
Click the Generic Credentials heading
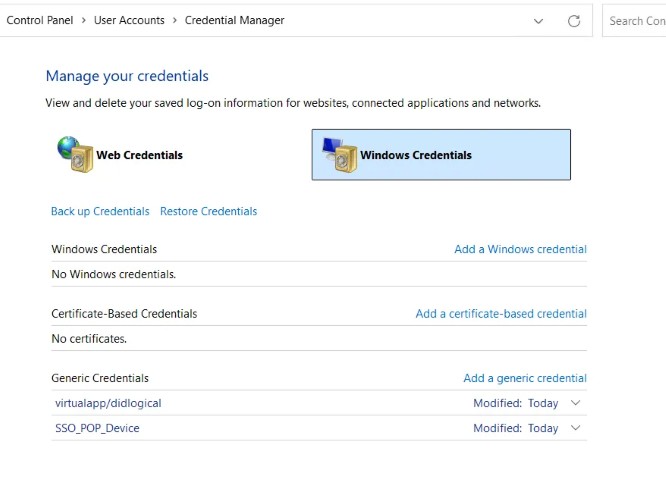[100, 378]
